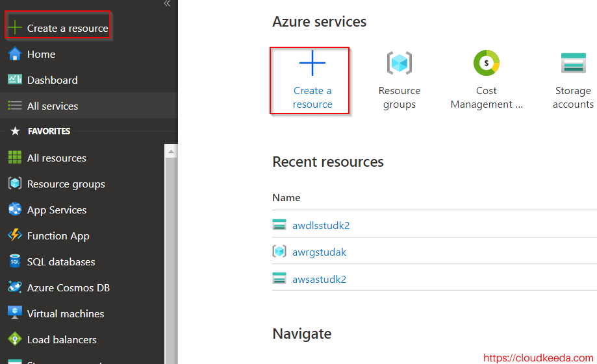Image resolution: width=597 pixels, height=364 pixels.
Task: Click the Resource groups cube icon in Azure services
Action: point(400,63)
